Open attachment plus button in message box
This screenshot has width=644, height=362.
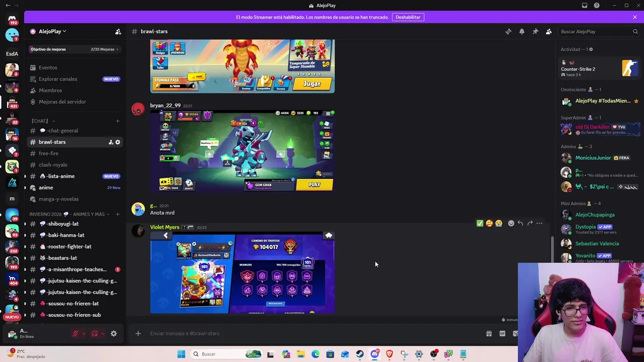[x=138, y=333]
